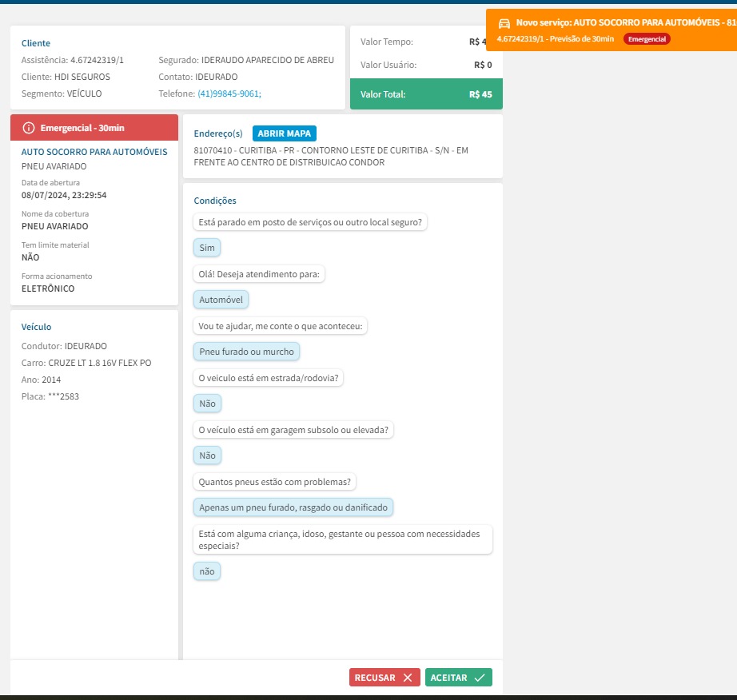Click 'Não' under the estrada/rodovia question
The width and height of the screenshot is (737, 700).
point(207,404)
